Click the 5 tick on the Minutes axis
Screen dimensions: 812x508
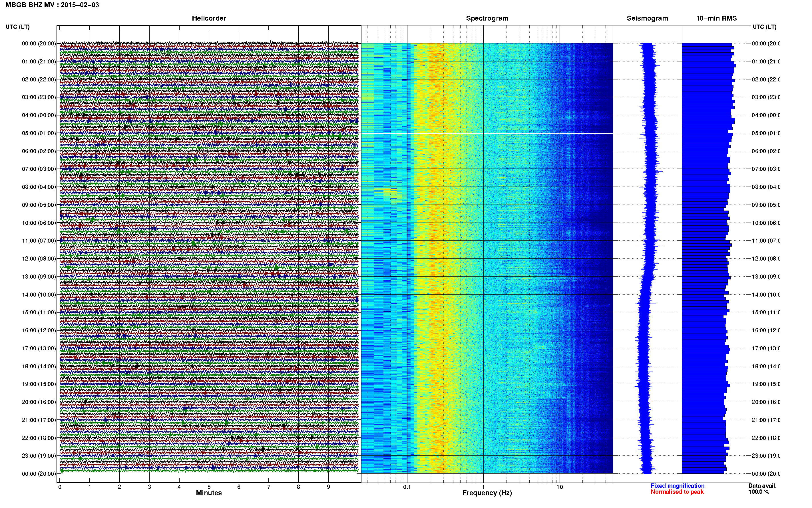click(209, 487)
